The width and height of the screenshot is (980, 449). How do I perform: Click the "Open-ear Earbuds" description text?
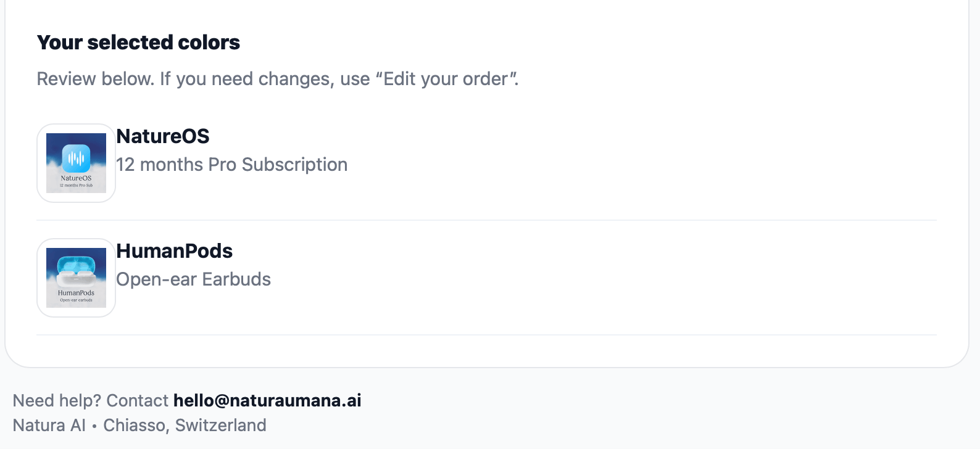193,279
